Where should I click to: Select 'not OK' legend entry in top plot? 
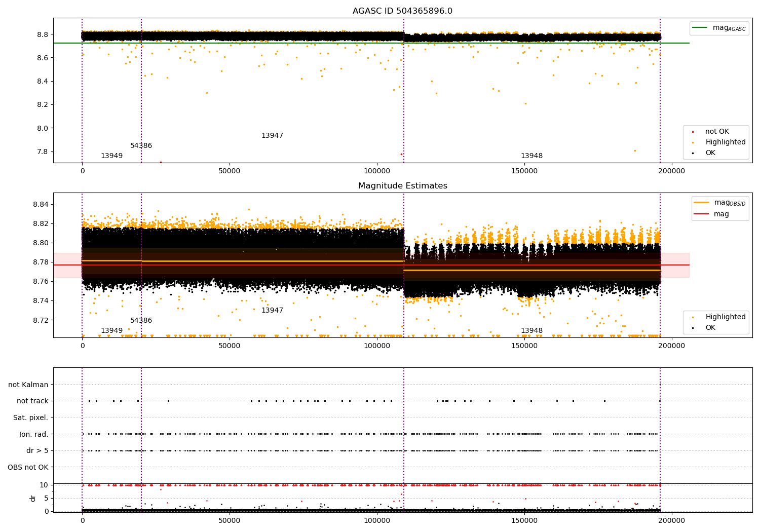point(716,132)
